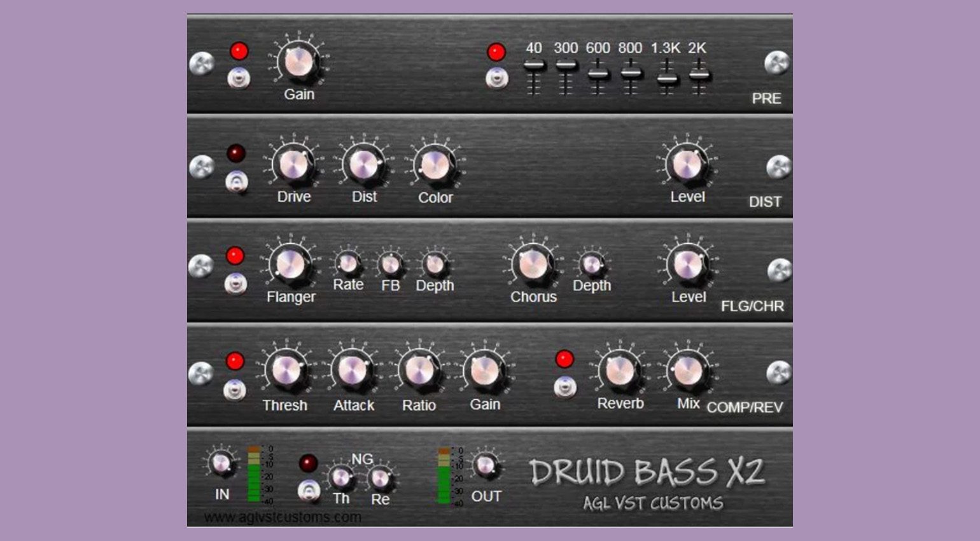This screenshot has height=541, width=980.
Task: Click the 800 Hz EQ fader
Action: pyautogui.click(x=631, y=73)
